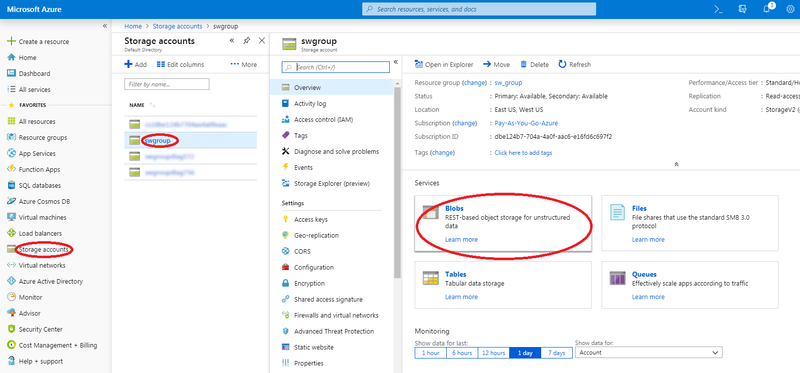The image size is (800, 373).
Task: Click the Azure Active Directory icon
Action: coord(12,281)
